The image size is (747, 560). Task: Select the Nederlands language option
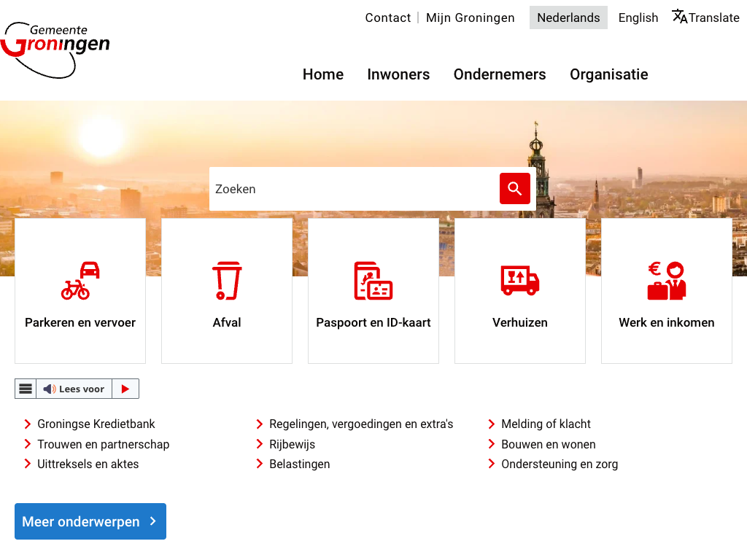(568, 17)
